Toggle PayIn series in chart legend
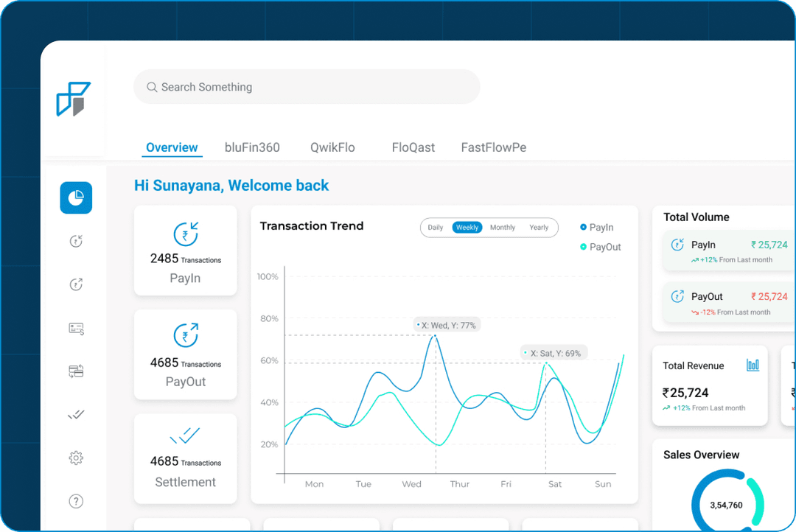Screen dimensions: 796x532 click(x=597, y=228)
